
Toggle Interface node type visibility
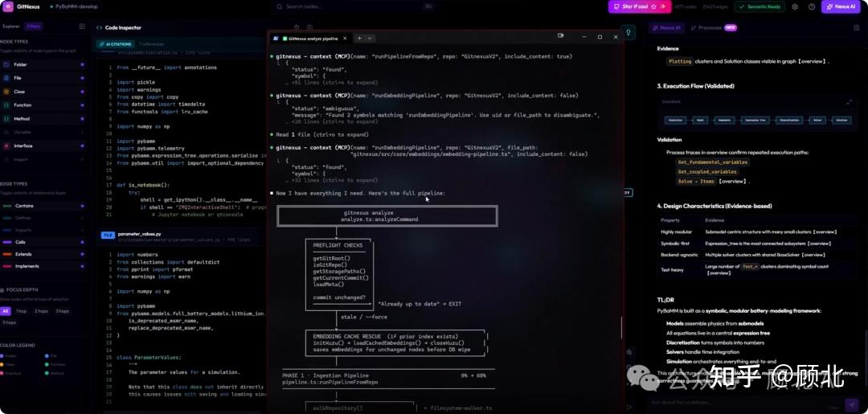tap(43, 146)
